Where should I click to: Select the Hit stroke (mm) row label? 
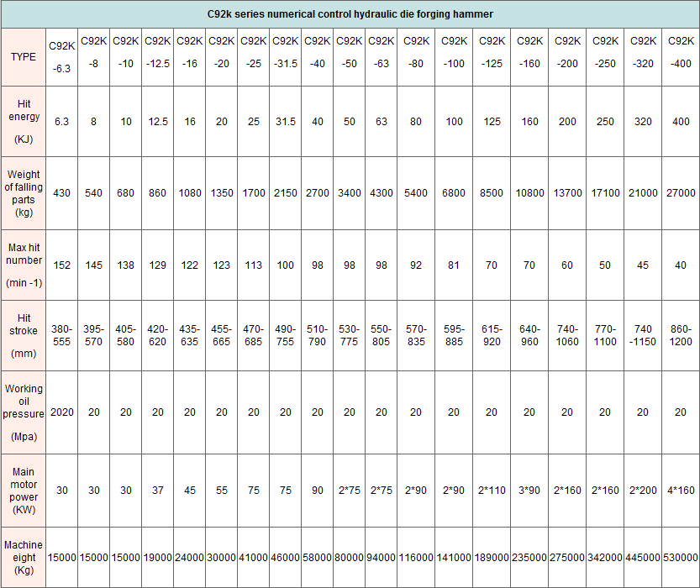click(x=24, y=335)
